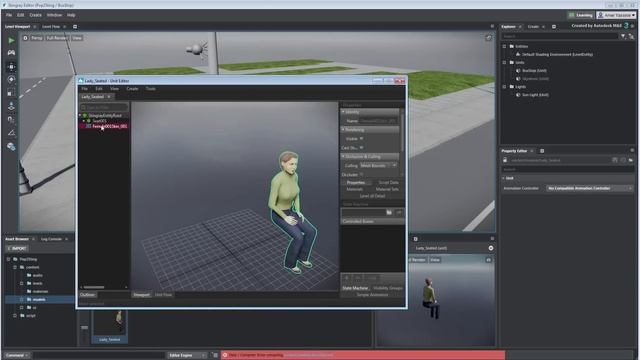
Task: Click the Unit Editor properties panel scrollbar
Action: point(402,131)
